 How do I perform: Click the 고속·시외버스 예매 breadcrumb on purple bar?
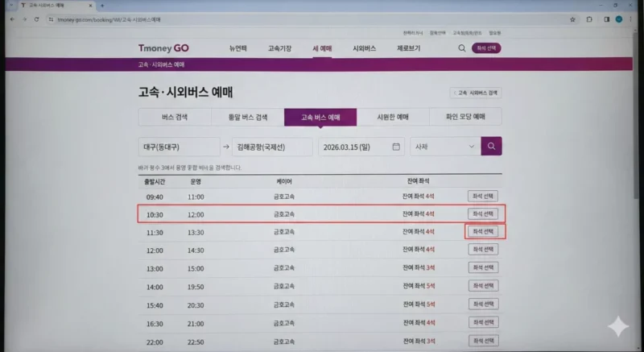pos(162,64)
